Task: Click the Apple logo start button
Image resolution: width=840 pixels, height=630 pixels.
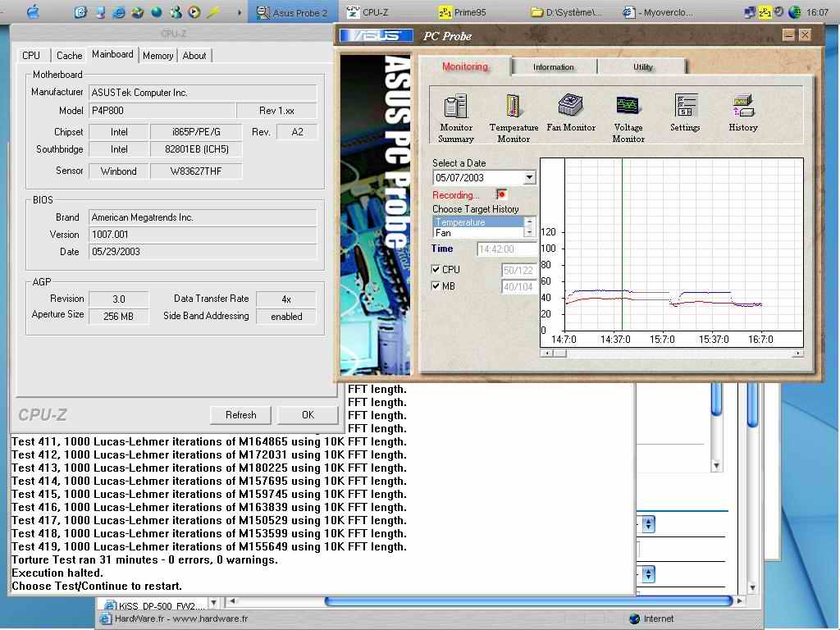Action: click(x=33, y=11)
